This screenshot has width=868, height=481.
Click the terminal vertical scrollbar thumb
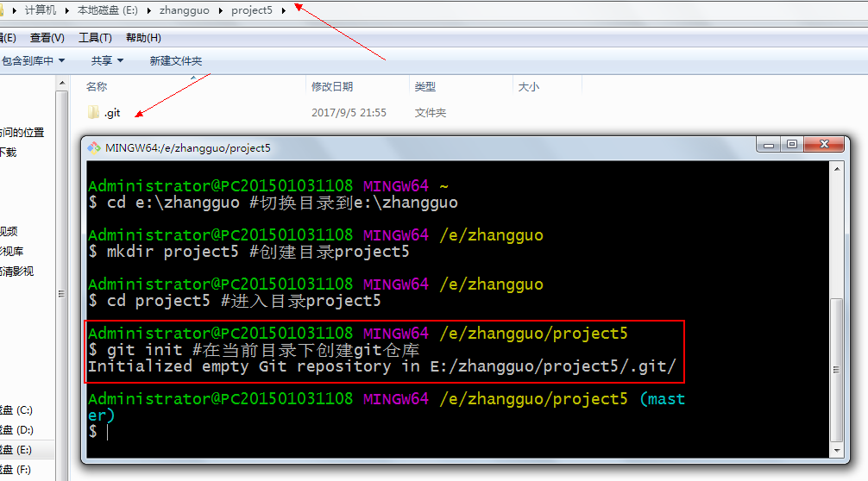(x=836, y=369)
